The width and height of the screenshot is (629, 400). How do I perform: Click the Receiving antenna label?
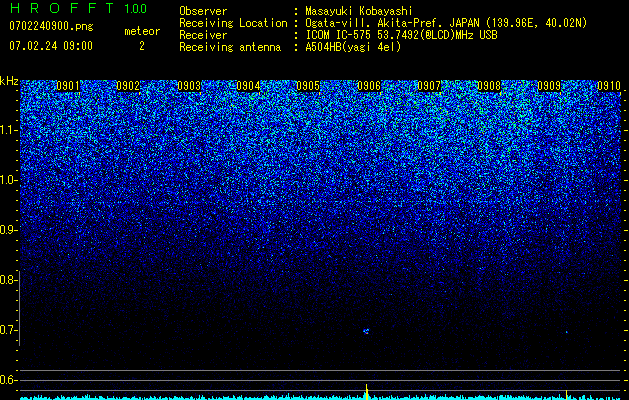pos(230,47)
